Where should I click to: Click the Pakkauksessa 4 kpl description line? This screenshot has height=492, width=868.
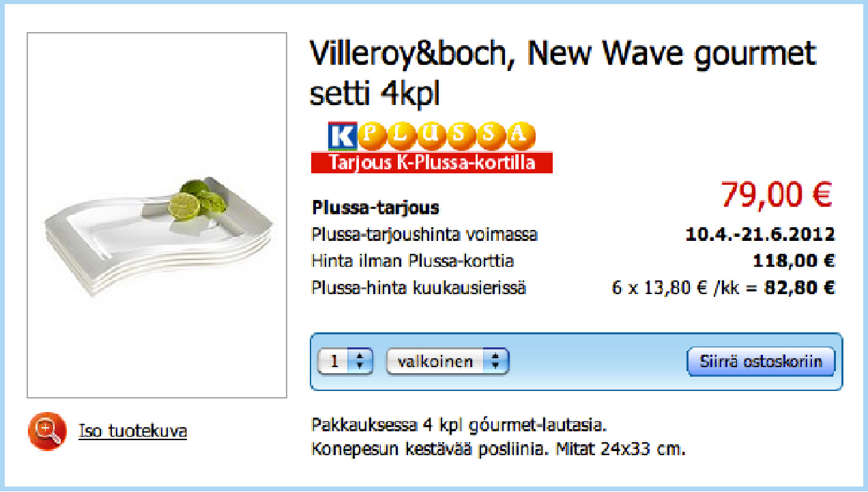coord(459,426)
